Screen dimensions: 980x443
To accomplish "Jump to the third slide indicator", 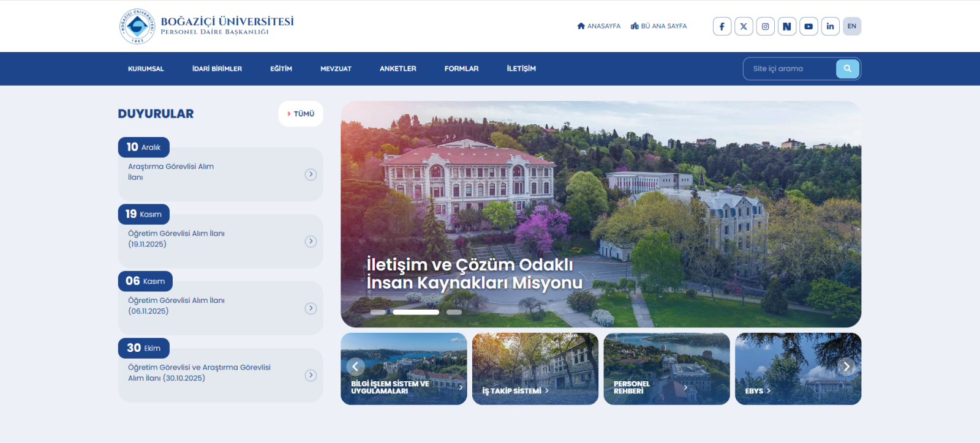I will (454, 312).
